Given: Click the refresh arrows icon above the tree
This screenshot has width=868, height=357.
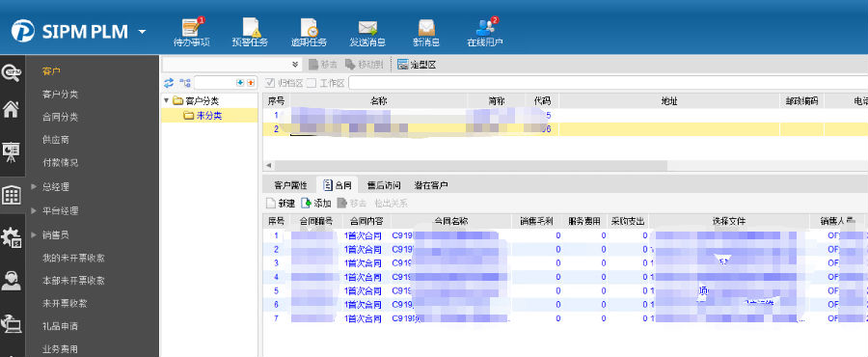Looking at the screenshot, I should (170, 83).
